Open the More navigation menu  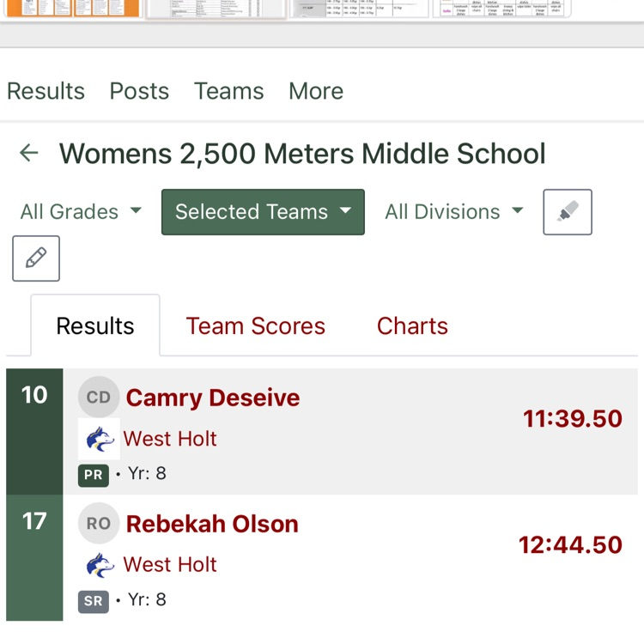pos(316,91)
